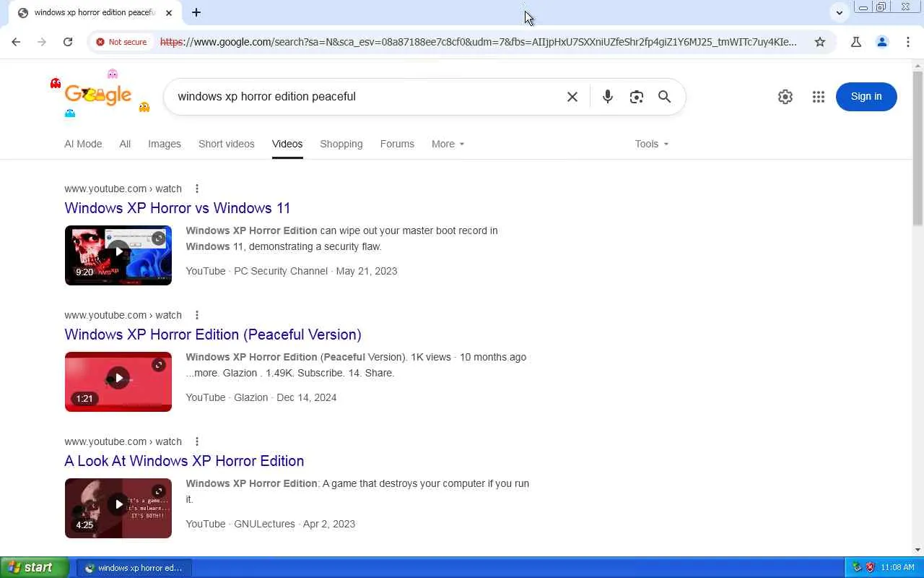Go to Google home via the logo
This screenshot has height=578, width=924.
[x=98, y=95]
